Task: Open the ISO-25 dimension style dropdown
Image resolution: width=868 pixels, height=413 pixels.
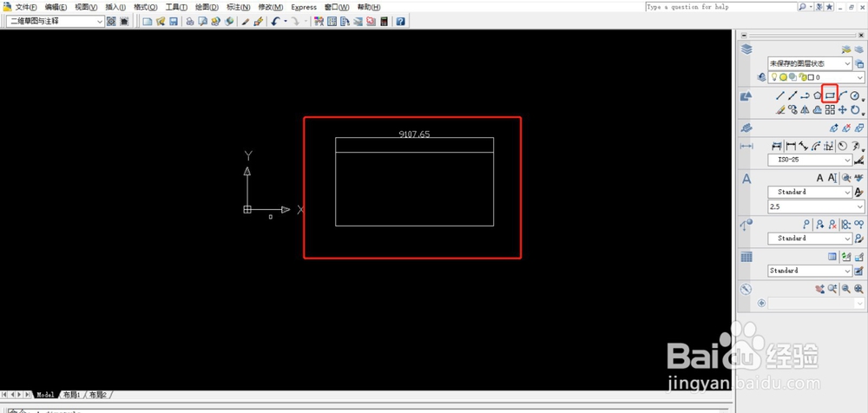Action: pos(811,160)
